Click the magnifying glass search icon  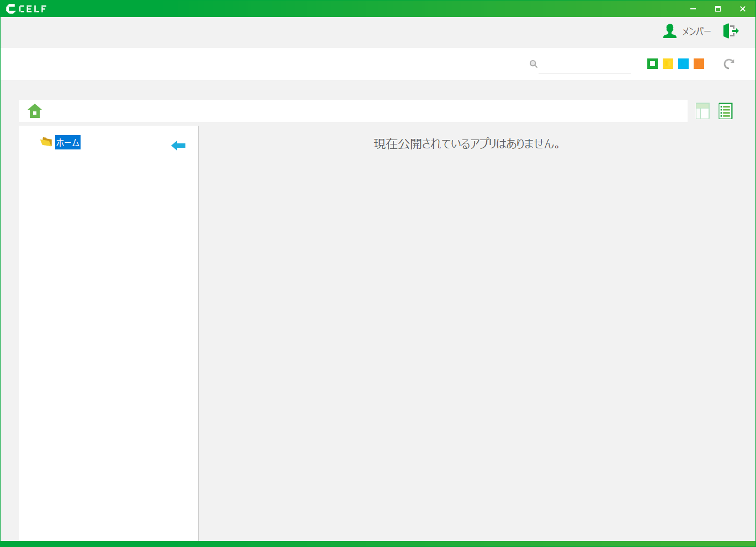(x=533, y=64)
